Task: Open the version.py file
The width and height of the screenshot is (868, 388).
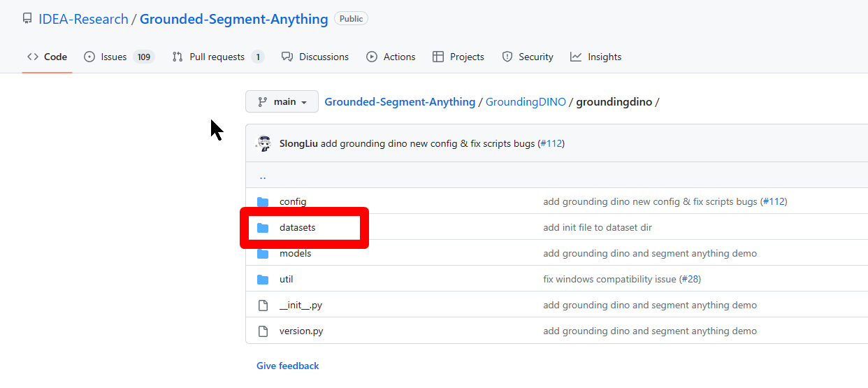Action: [301, 331]
